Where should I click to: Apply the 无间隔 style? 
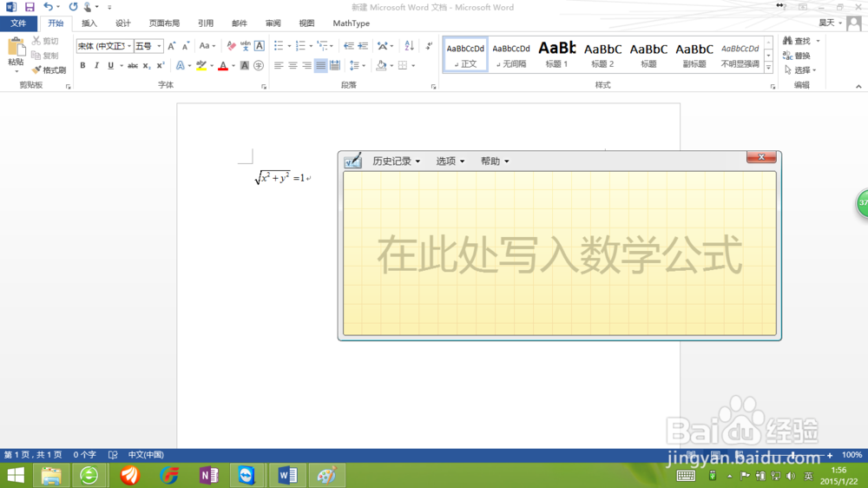(511, 55)
